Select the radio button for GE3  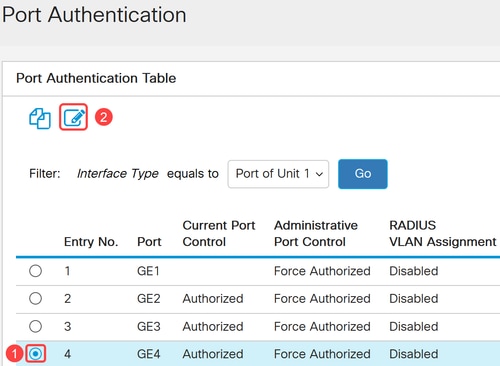point(35,326)
